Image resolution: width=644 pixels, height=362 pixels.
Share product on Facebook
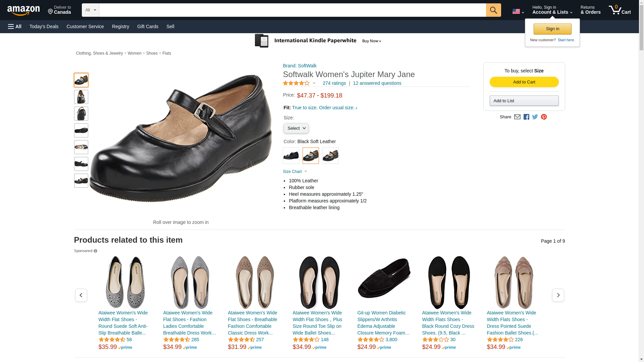click(526, 117)
